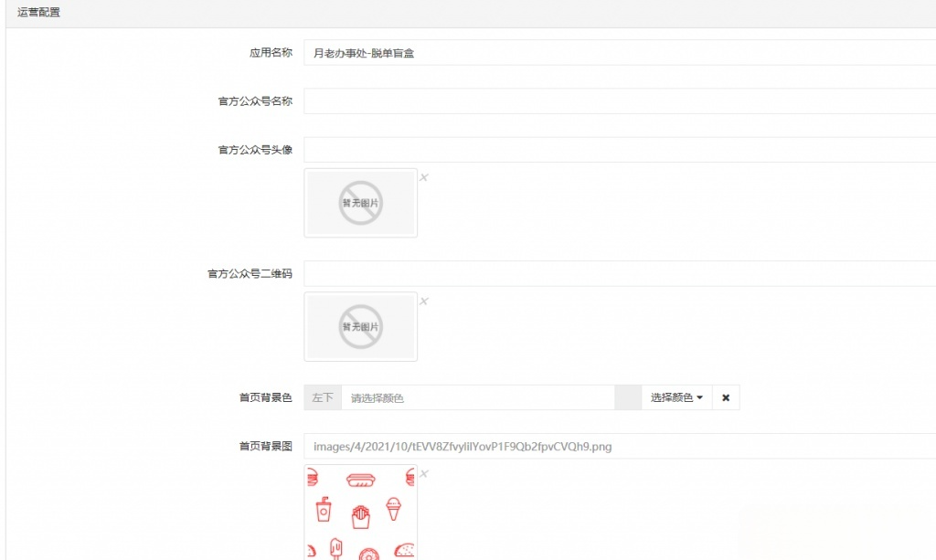The width and height of the screenshot is (936, 560).
Task: Open the 选择颜色 color picker dropdown
Action: (x=676, y=397)
